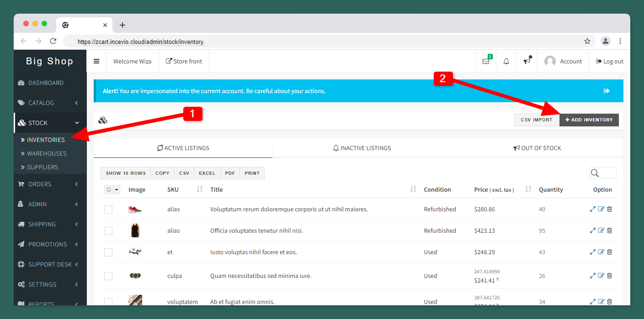
Task: Open the messages envelope icon
Action: [486, 61]
